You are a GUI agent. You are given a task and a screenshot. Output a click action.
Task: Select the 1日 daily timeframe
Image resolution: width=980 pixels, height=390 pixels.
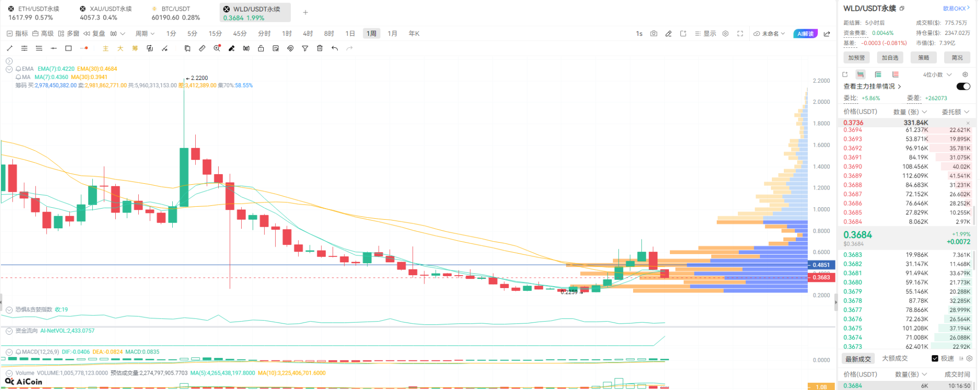[350, 33]
